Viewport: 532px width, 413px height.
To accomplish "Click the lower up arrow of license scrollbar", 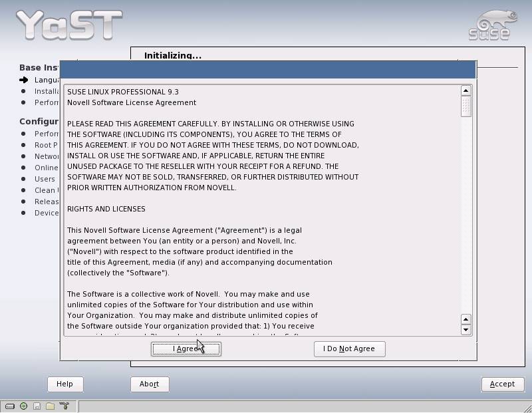I will pos(466,319).
